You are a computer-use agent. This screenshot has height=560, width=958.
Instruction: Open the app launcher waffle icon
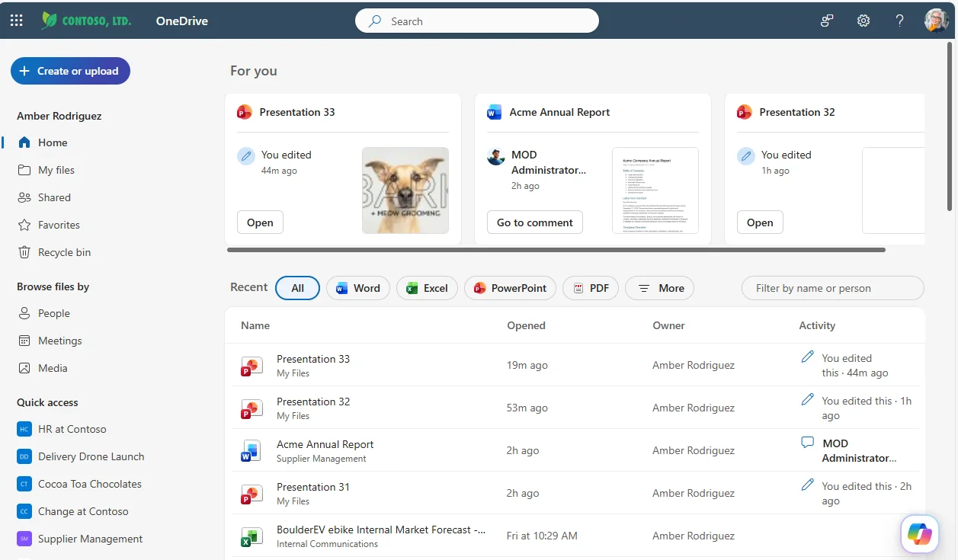(16, 21)
